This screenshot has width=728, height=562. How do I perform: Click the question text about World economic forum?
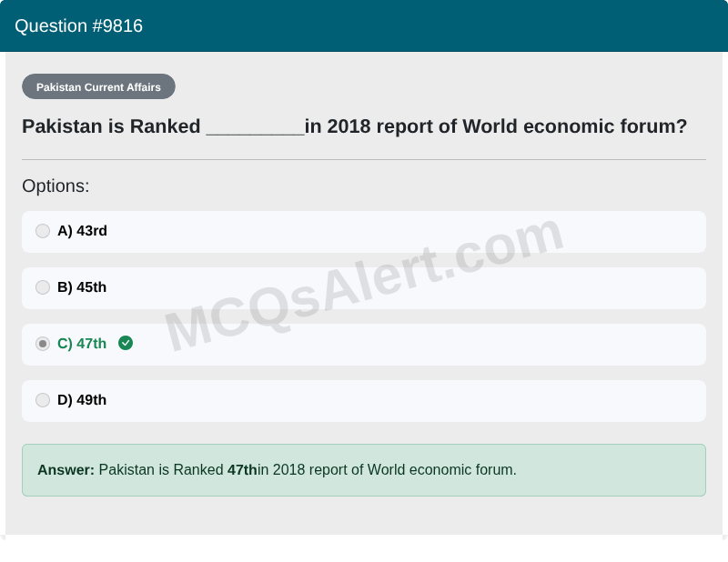(496, 126)
